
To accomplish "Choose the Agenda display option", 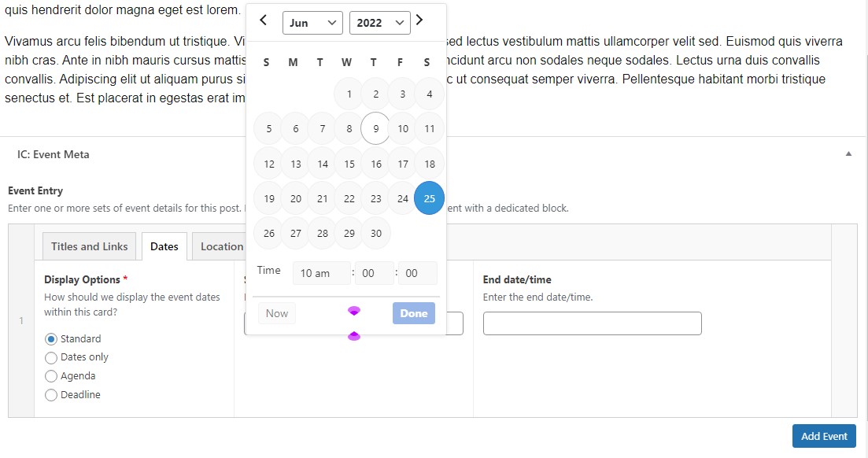I will [51, 376].
